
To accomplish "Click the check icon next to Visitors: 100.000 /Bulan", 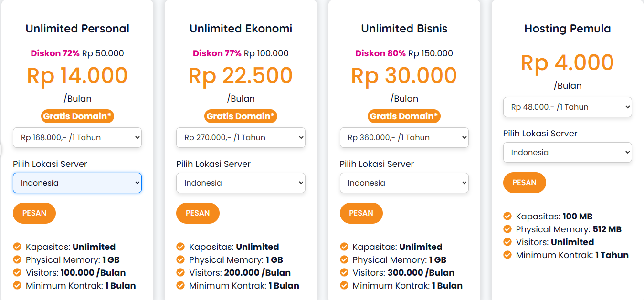I will 17,272.
